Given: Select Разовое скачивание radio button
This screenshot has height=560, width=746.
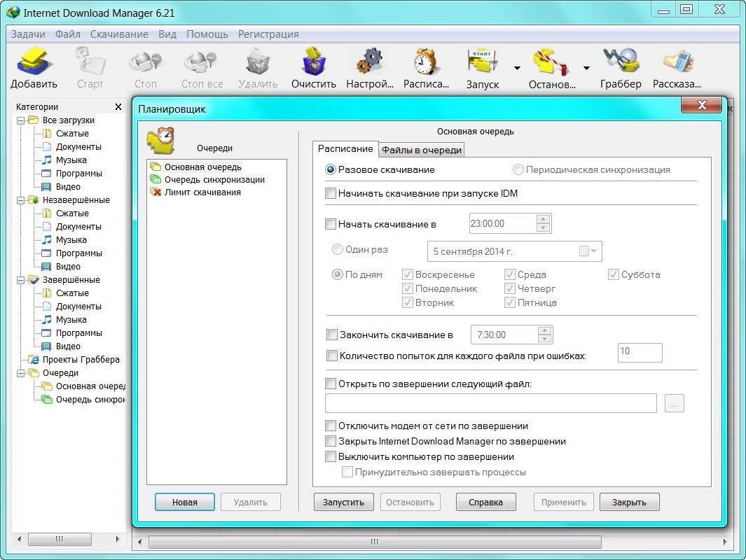Looking at the screenshot, I should tap(330, 169).
